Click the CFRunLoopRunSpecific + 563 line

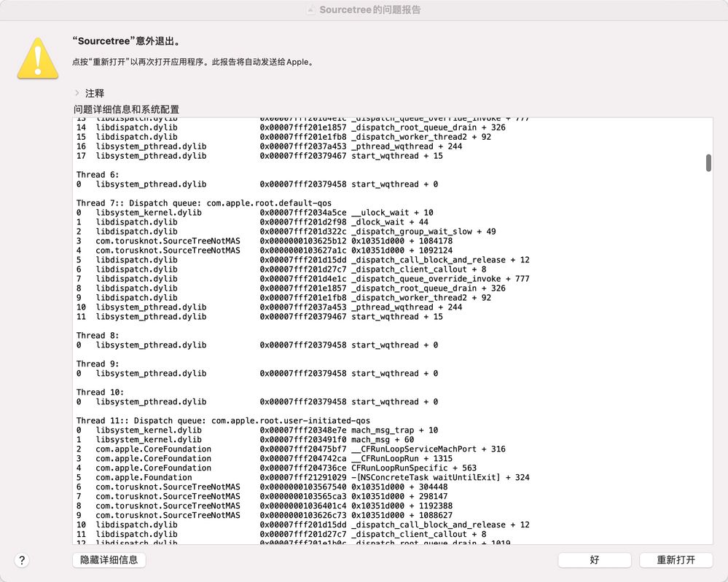(277, 468)
